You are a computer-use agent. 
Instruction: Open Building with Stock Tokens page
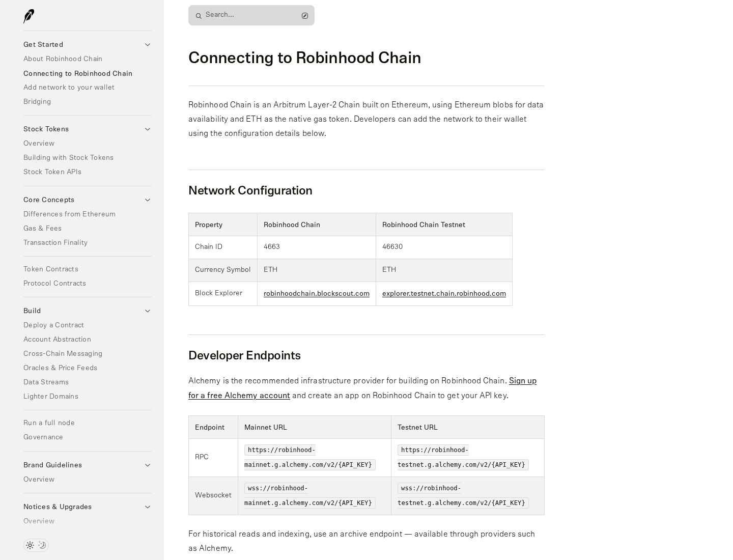(x=68, y=158)
